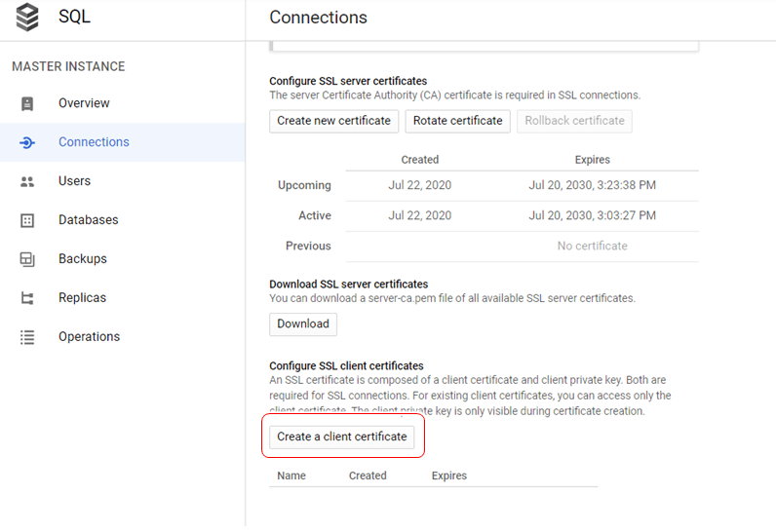
Task: Click the Users people icon
Action: pos(27,181)
